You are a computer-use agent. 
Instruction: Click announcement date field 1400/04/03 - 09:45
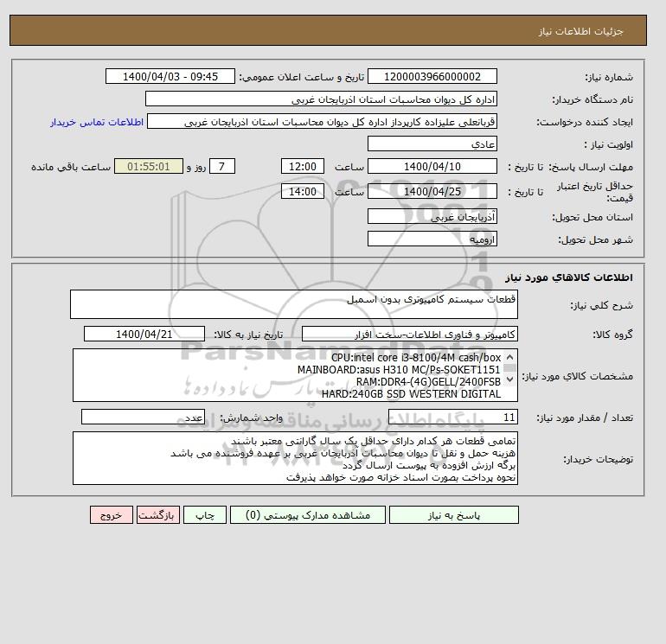point(170,76)
